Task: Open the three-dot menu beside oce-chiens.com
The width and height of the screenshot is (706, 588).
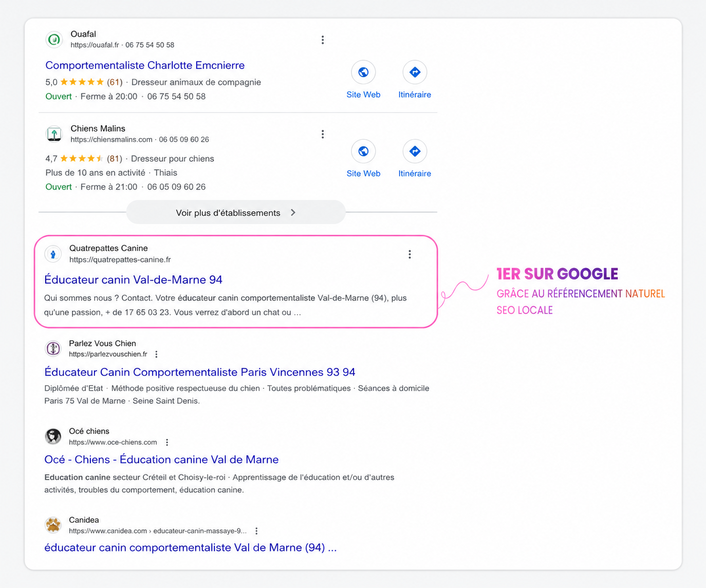Action: coord(167,442)
